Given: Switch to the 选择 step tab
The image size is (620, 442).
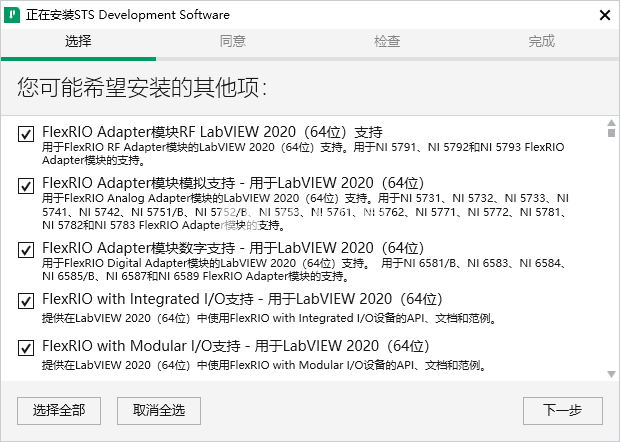Looking at the screenshot, I should (78, 41).
